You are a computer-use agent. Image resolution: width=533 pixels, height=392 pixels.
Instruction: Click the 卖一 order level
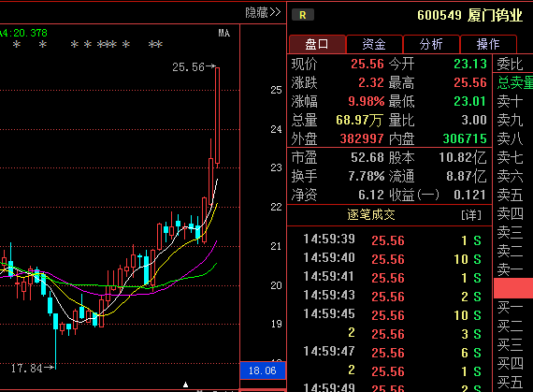[x=510, y=269]
